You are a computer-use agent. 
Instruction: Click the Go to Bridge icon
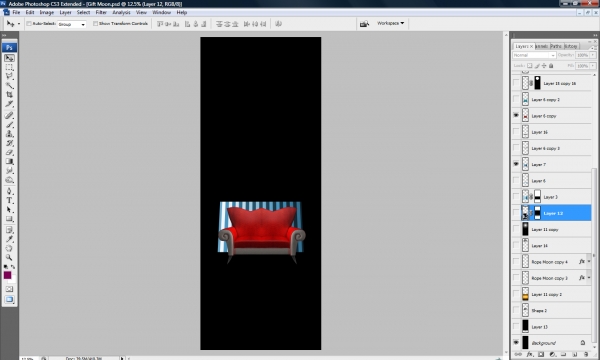coord(364,24)
